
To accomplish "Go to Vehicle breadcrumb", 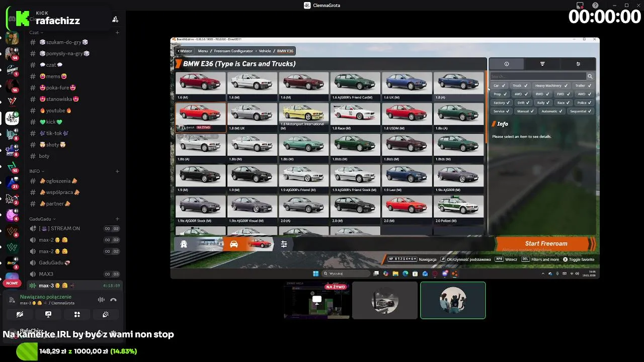I will click(265, 51).
